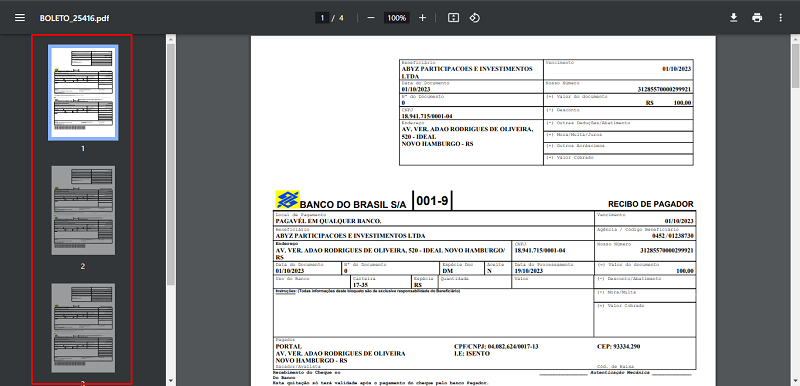Click the processing date 19/10/2023
Screen dimensions: 800x386
point(530,271)
